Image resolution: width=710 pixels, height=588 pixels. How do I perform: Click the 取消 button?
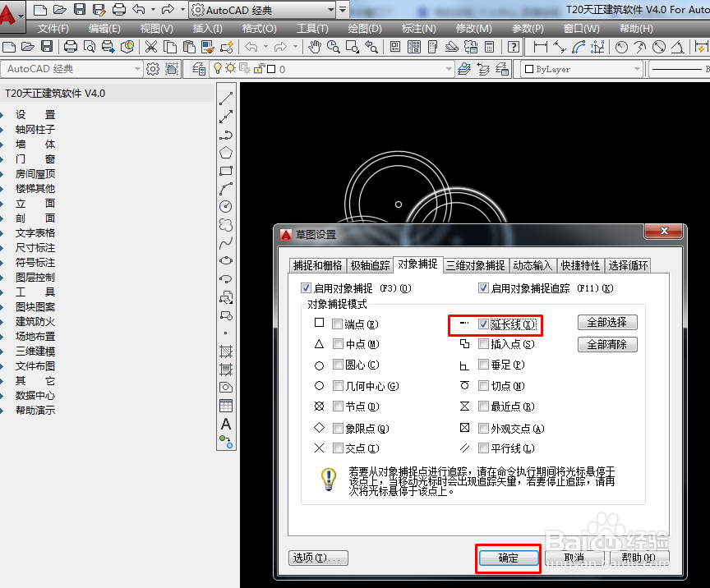tap(574, 558)
